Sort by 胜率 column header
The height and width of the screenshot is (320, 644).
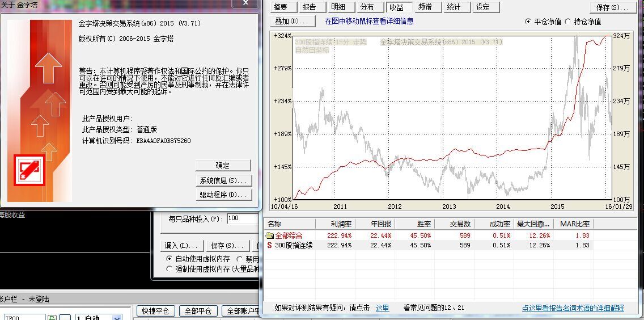414,224
